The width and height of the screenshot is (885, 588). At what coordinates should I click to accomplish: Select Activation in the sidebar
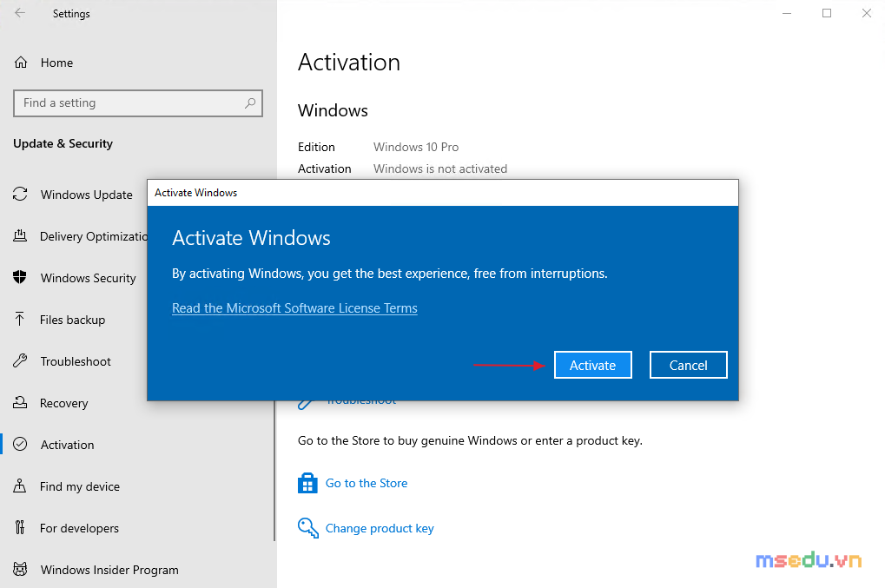67,445
